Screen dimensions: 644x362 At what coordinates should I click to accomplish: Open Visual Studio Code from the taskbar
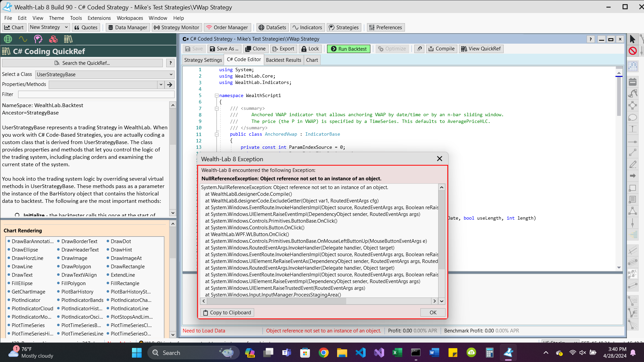tap(360, 353)
